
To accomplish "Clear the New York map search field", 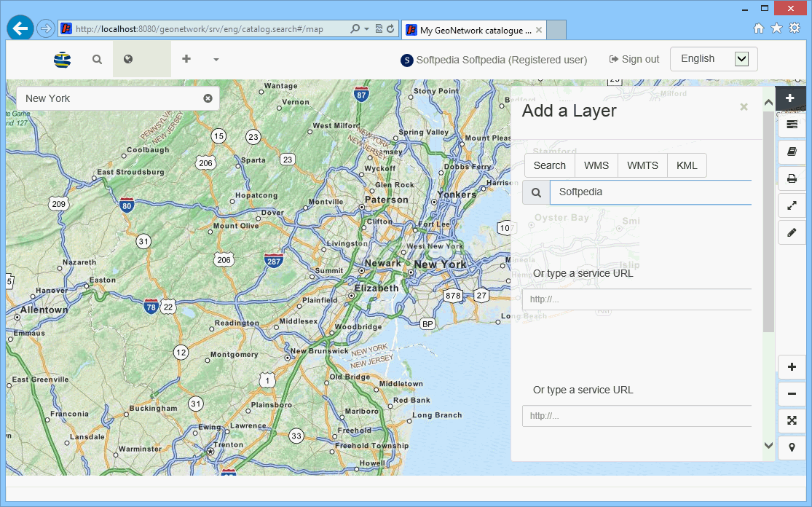I will [208, 98].
